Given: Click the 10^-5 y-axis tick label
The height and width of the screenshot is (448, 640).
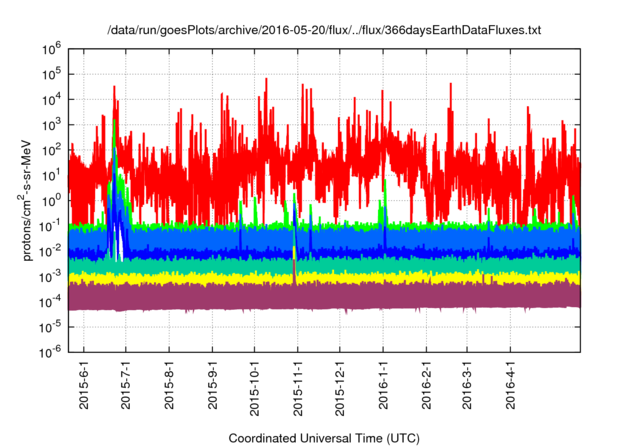Looking at the screenshot, I should coord(50,327).
